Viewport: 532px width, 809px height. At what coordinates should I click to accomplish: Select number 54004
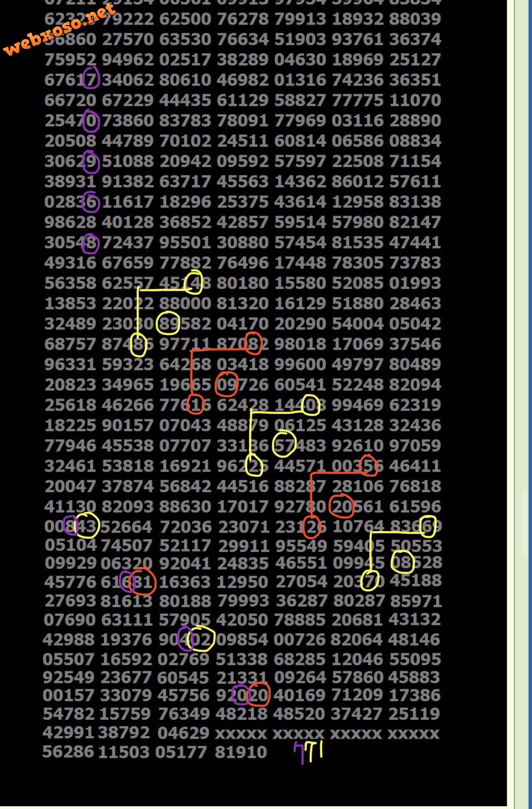click(x=358, y=324)
